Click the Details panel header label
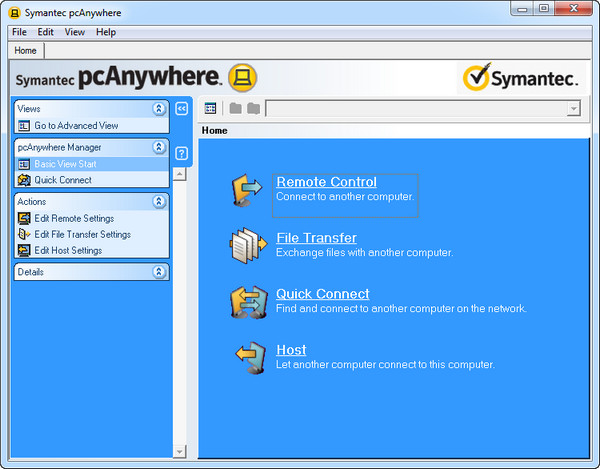The image size is (600, 469). (x=31, y=272)
